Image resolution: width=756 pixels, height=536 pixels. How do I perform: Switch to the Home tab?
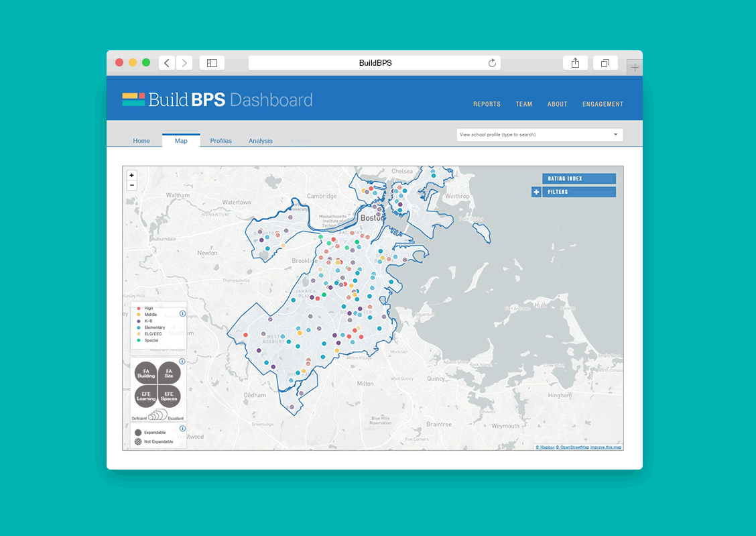[x=141, y=141]
